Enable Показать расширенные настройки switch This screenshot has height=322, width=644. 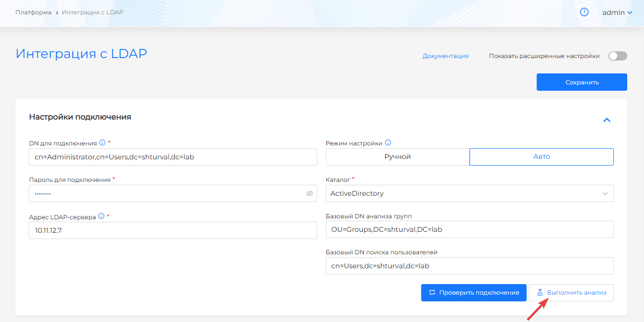618,56
